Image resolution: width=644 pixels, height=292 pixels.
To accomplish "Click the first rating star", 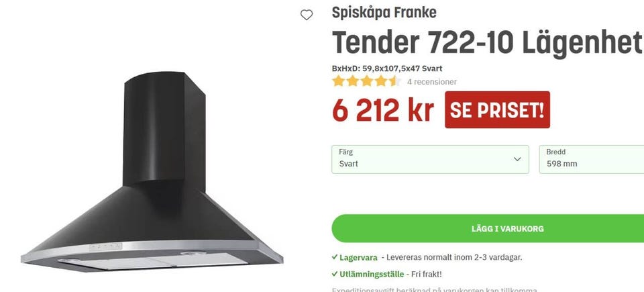I will point(338,81).
